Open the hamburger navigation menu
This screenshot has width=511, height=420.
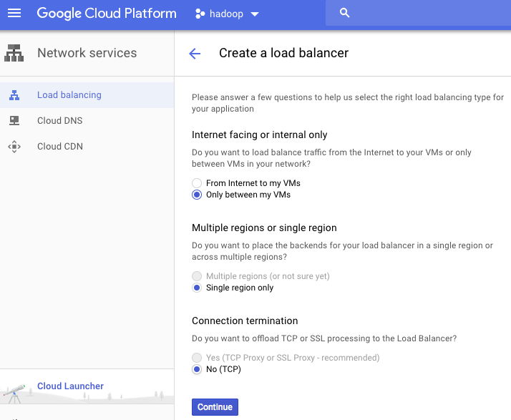coord(14,14)
